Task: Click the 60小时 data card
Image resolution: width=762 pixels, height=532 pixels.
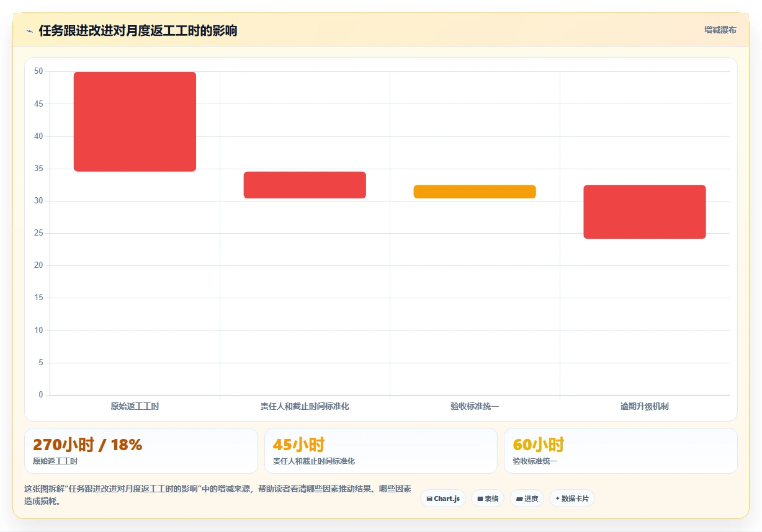Action: (x=621, y=451)
